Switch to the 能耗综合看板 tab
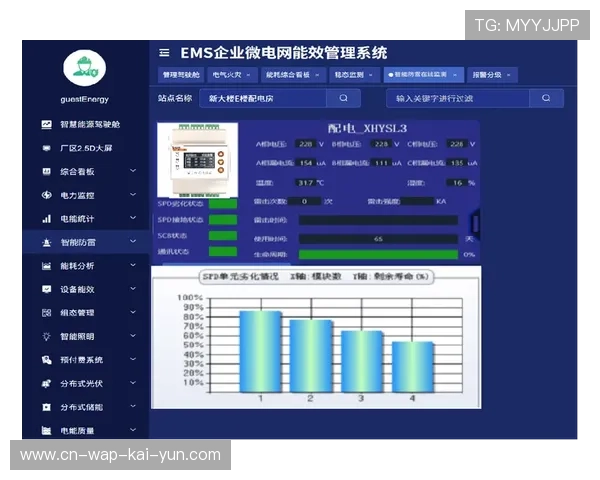The height and width of the screenshot is (480, 600). pyautogui.click(x=293, y=75)
